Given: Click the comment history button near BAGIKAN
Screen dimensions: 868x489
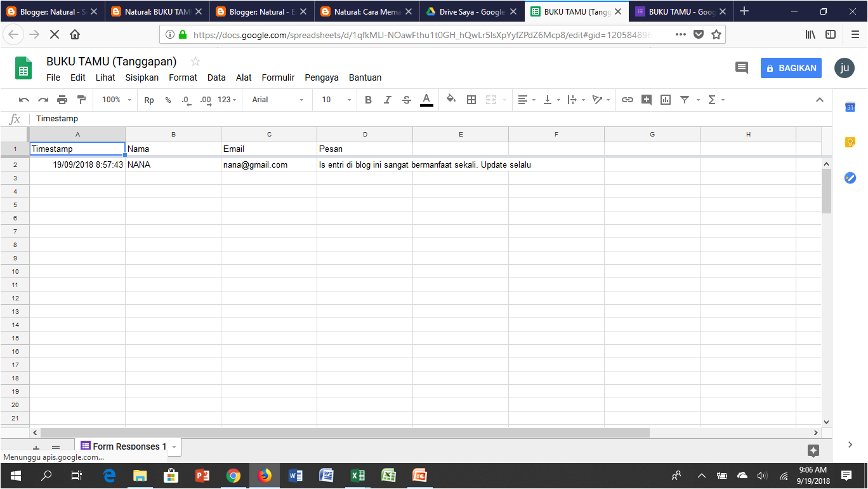Looking at the screenshot, I should coord(741,67).
